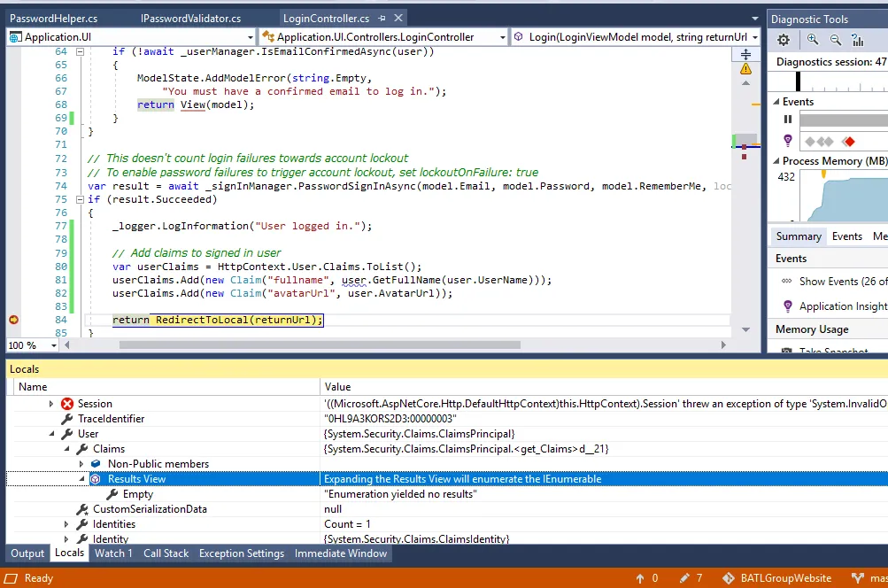This screenshot has height=588, width=888.
Task: Select the CustomSerializationData row
Action: pos(447,508)
